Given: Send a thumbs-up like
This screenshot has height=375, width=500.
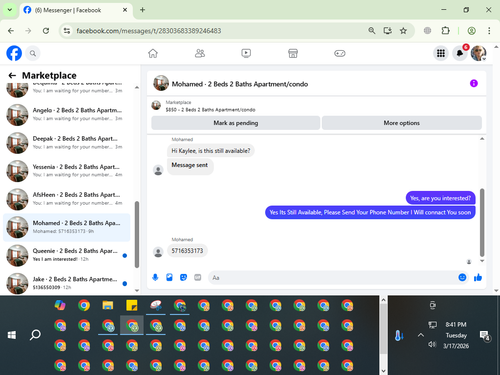Looking at the screenshot, I should click(x=478, y=277).
